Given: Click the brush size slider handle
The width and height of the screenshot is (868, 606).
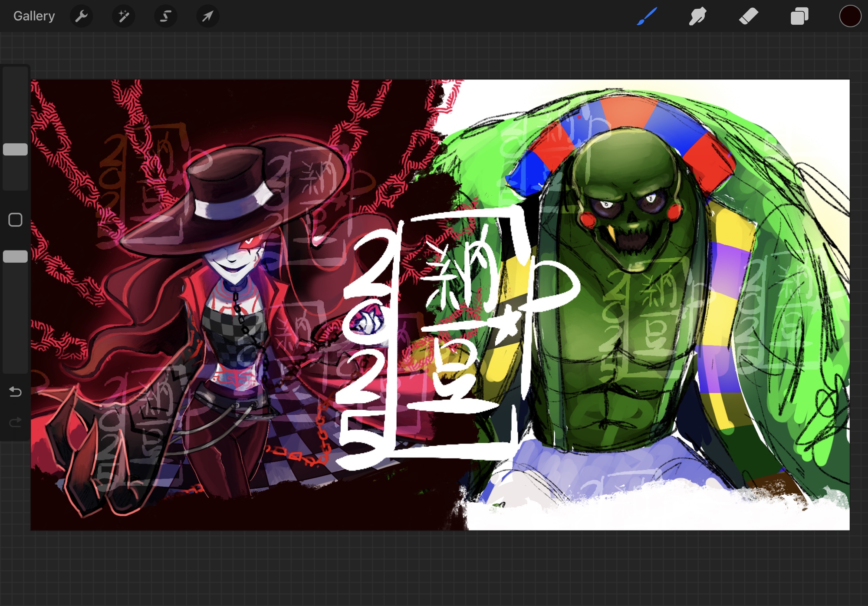Looking at the screenshot, I should pyautogui.click(x=15, y=149).
